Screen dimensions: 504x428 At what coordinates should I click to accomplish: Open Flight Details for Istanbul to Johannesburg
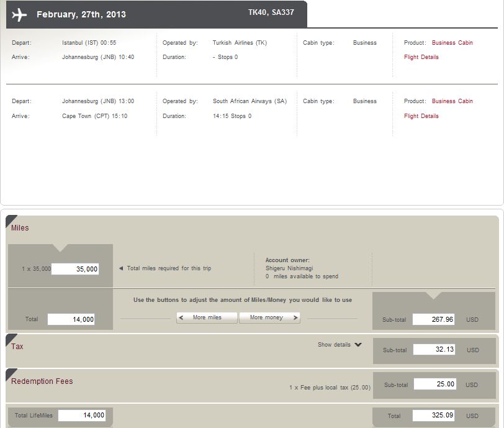point(421,57)
